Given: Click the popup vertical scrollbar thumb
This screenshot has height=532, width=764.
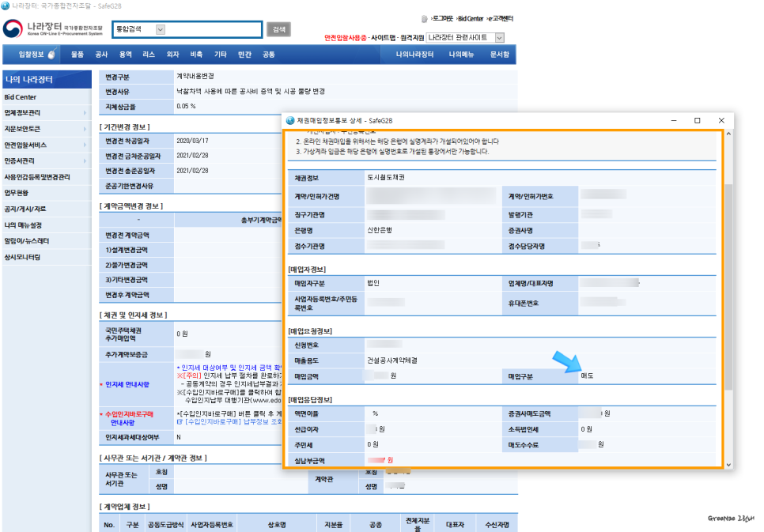Looking at the screenshot, I should pos(728,287).
